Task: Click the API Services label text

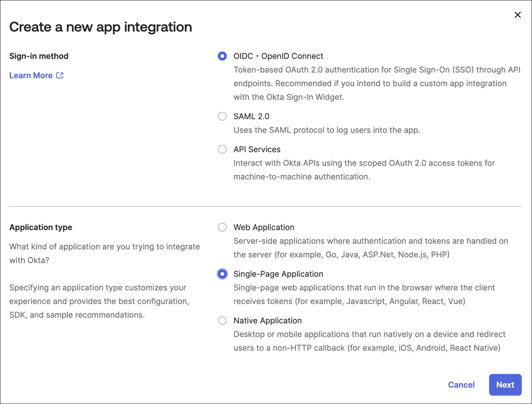Action: pos(257,149)
